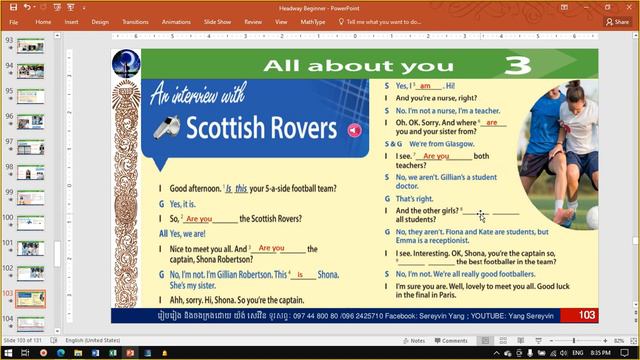Select slide 93 thumbnail
640x360 pixels.
[31, 46]
